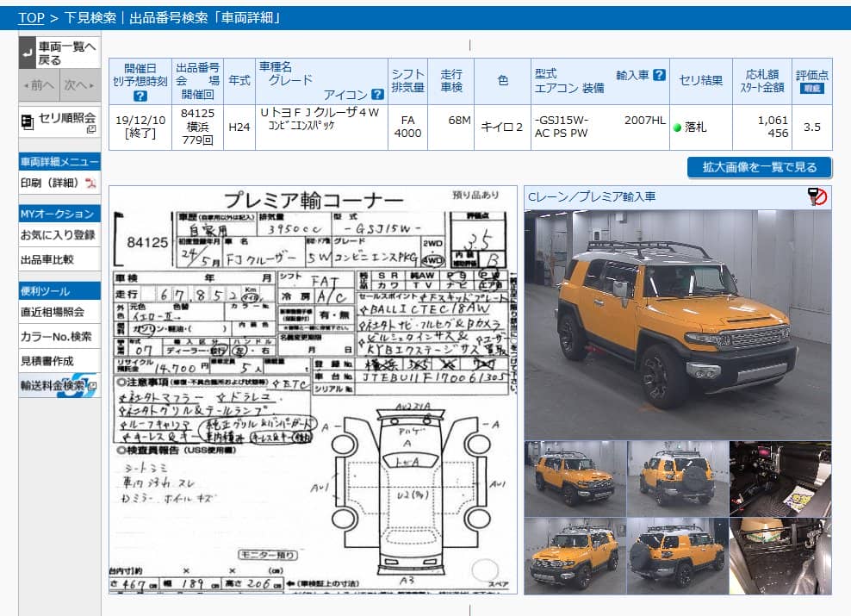Click the auction inspection sheet image

[314, 389]
